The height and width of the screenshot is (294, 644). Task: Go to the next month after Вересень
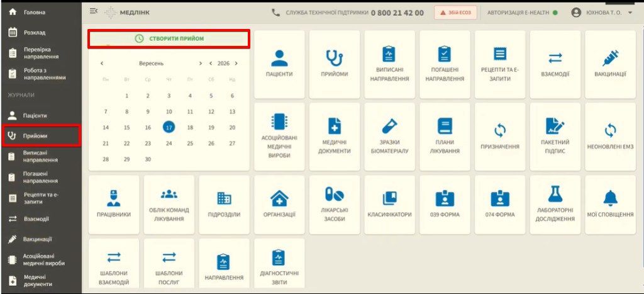pos(201,64)
